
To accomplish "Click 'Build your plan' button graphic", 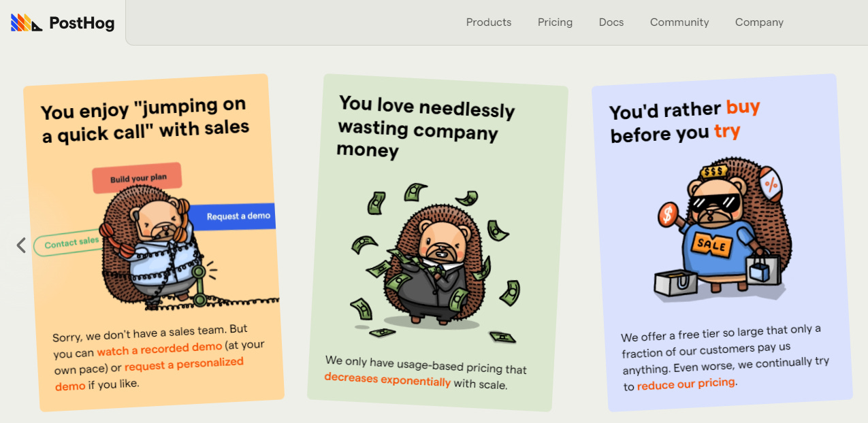I will tap(138, 178).
